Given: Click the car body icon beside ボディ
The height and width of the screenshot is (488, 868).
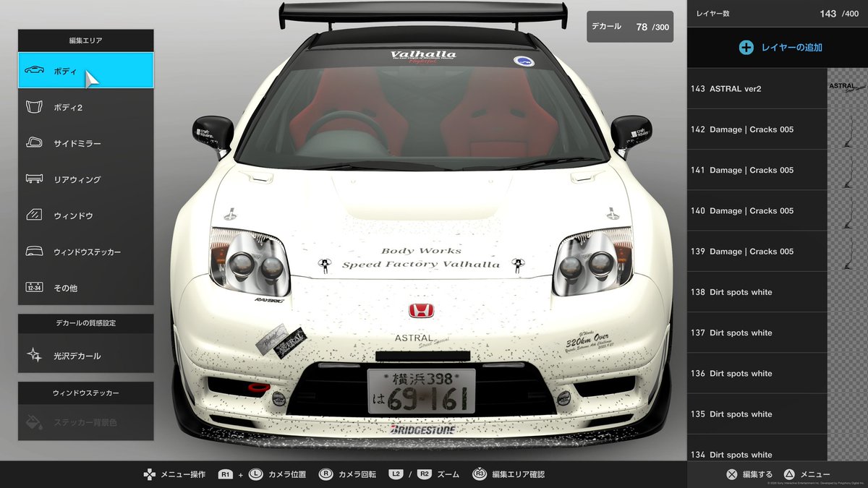Looking at the screenshot, I should pyautogui.click(x=34, y=71).
